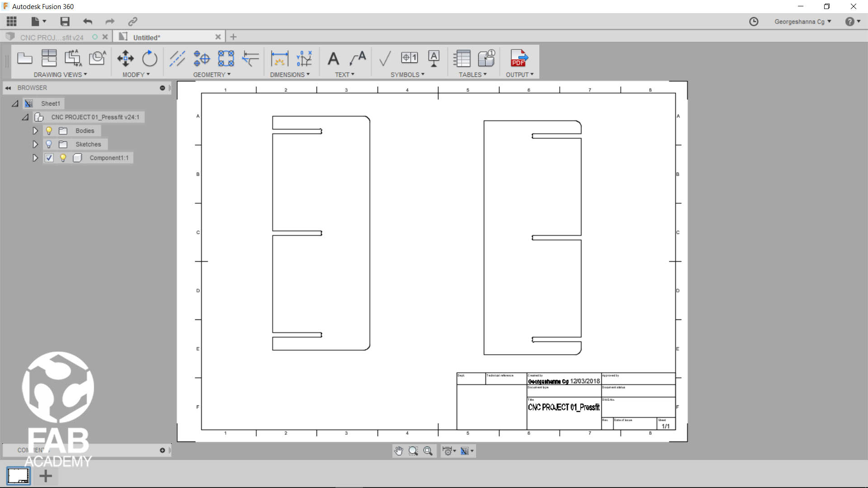This screenshot has height=488, width=868.
Task: Export drawing with Output PDF icon
Action: pos(519,58)
